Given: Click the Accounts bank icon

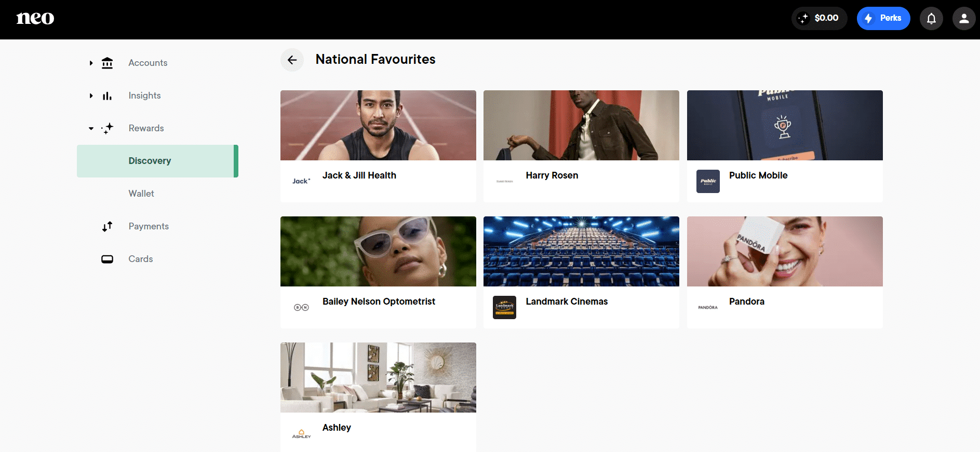Looking at the screenshot, I should [107, 63].
